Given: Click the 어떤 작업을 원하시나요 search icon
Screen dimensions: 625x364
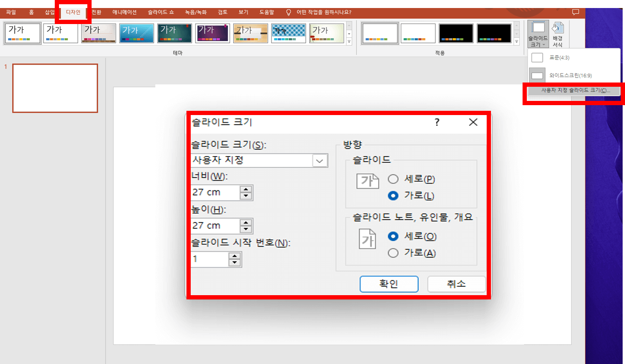Looking at the screenshot, I should point(288,12).
